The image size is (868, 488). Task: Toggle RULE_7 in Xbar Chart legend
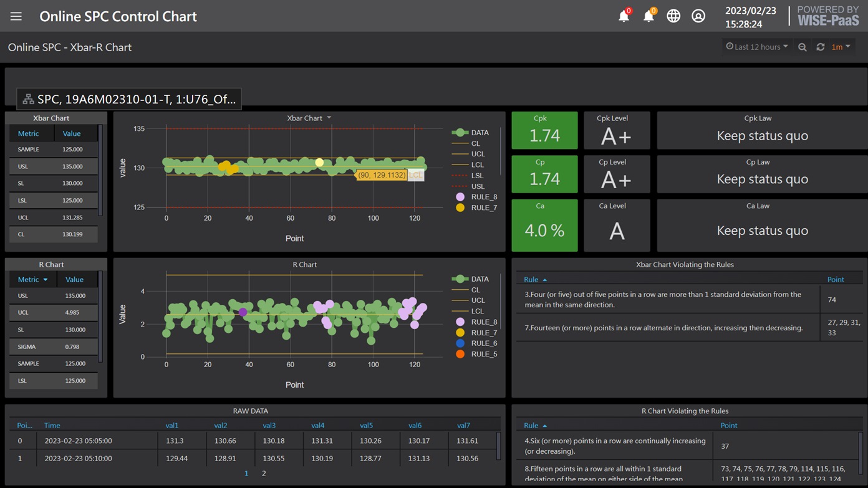pyautogui.click(x=476, y=208)
